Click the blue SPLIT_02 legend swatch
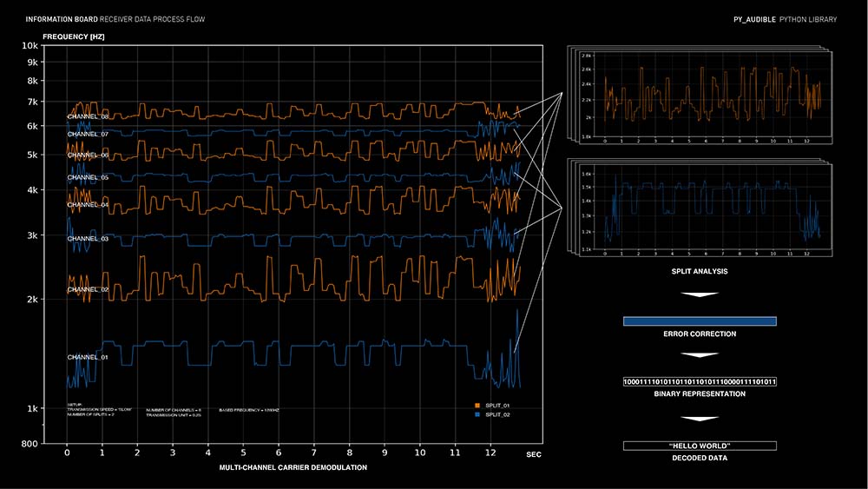 click(477, 416)
